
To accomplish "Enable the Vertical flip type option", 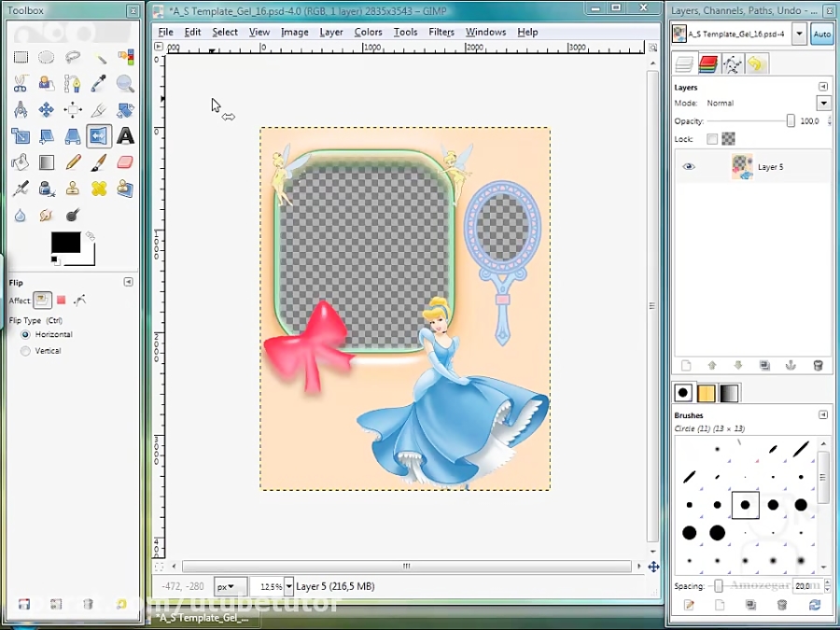I will pyautogui.click(x=25, y=350).
